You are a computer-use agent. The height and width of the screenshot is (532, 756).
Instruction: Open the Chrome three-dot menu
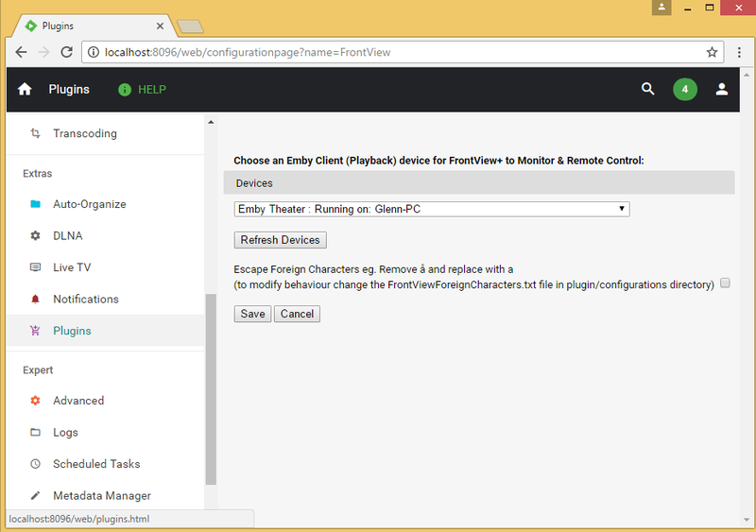tap(739, 52)
